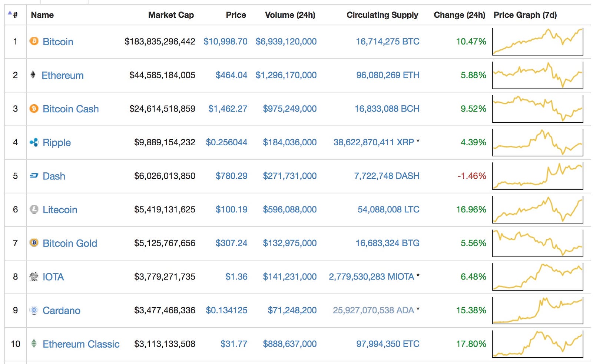Open Litecoin's 7-day price graph
Viewport: 593px width, 364px height.
[x=538, y=210]
